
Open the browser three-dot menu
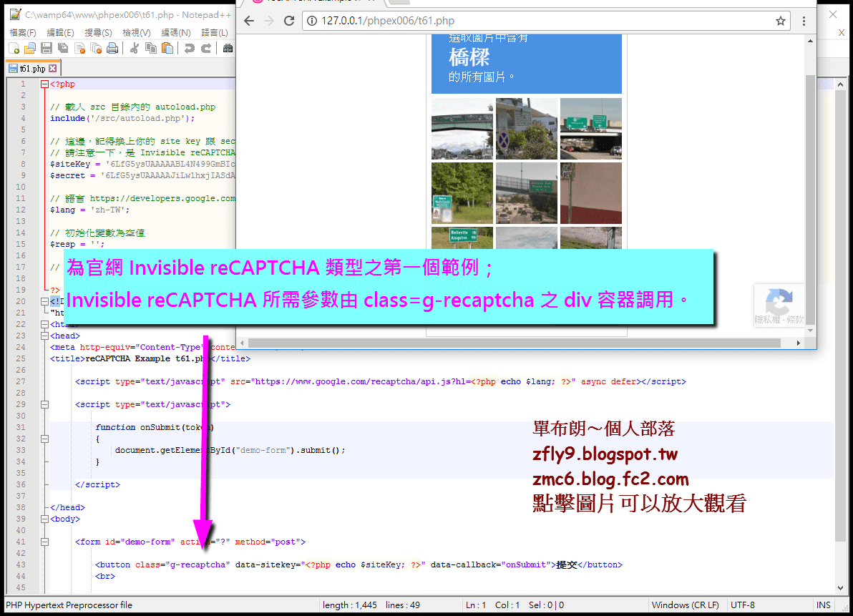[x=804, y=21]
